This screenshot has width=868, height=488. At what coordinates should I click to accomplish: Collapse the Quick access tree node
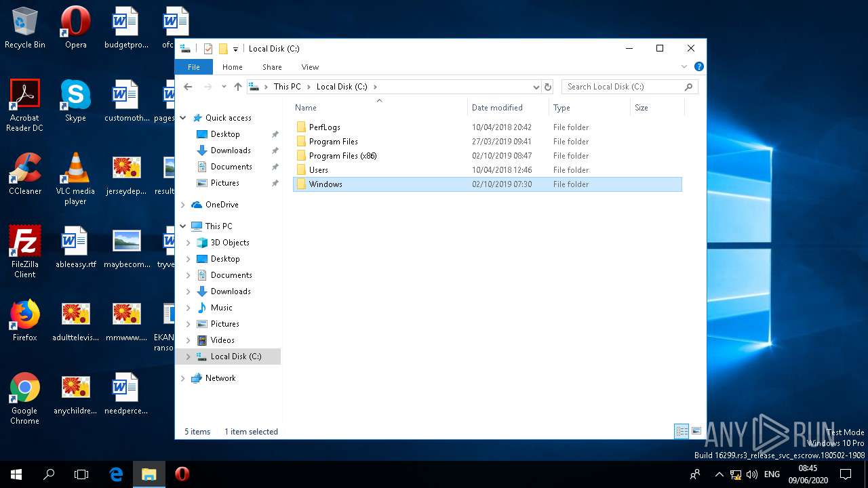(183, 118)
